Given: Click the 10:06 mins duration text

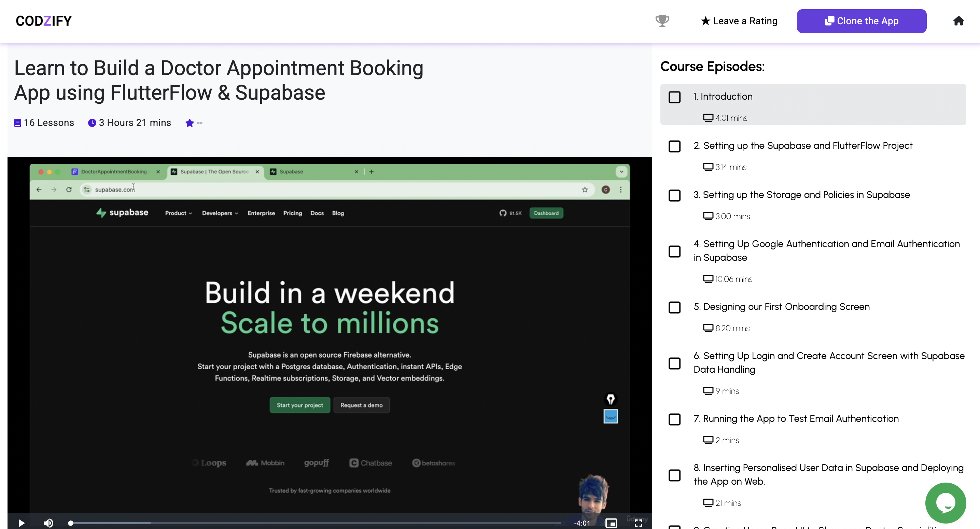Looking at the screenshot, I should (733, 279).
